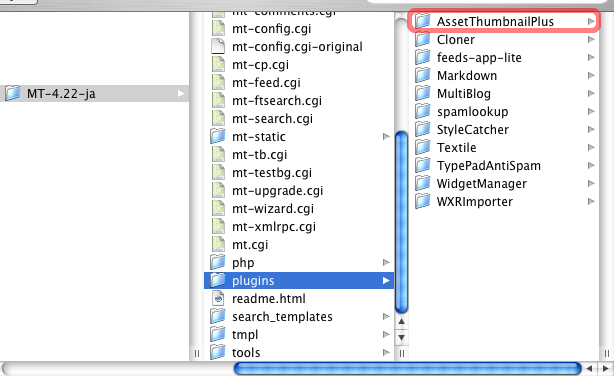The height and width of the screenshot is (376, 614).
Task: Select the spamlookup folder name
Action: (473, 112)
